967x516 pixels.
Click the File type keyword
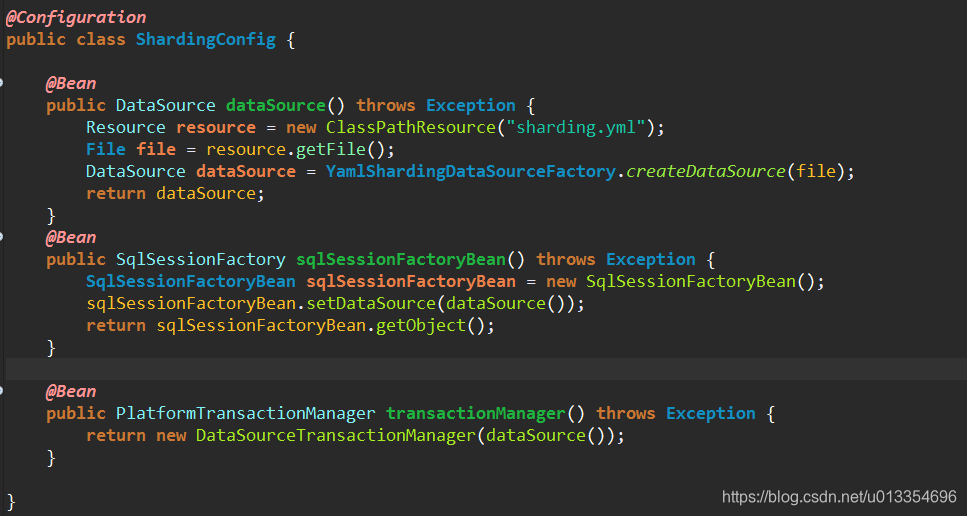click(x=106, y=150)
